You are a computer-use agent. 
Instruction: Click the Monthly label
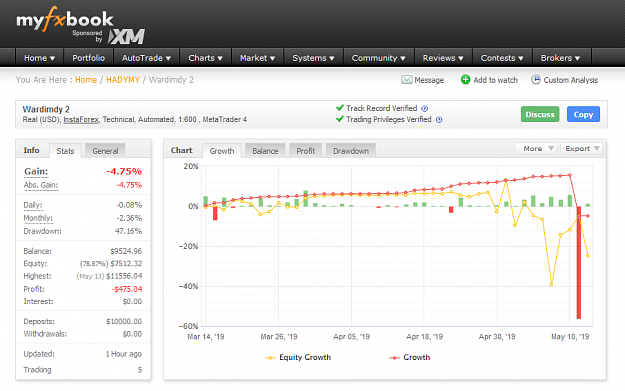(38, 218)
